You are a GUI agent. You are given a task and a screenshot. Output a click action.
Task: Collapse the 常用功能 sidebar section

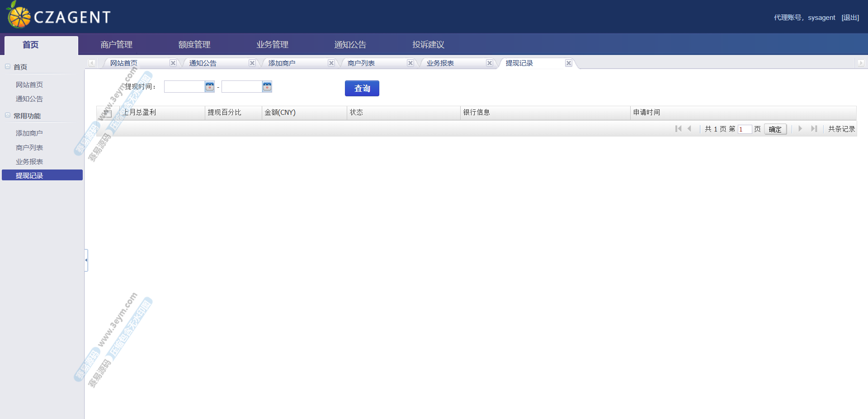click(x=8, y=115)
